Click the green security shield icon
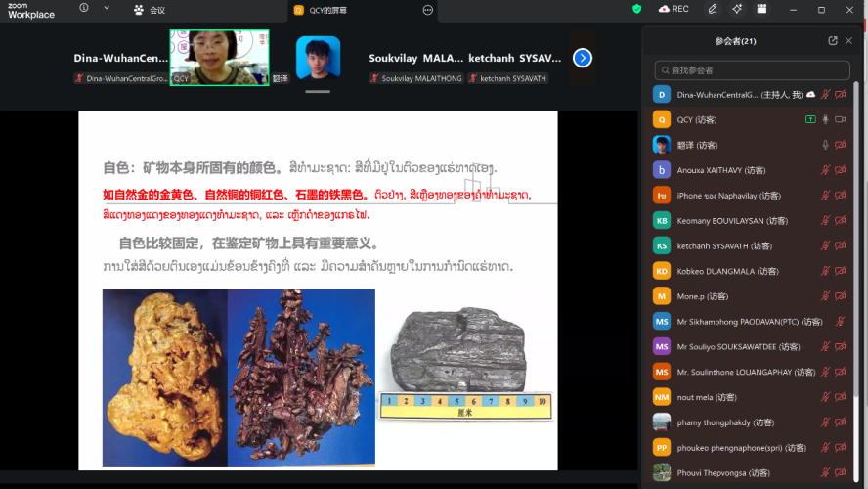The width and height of the screenshot is (868, 489). (636, 9)
